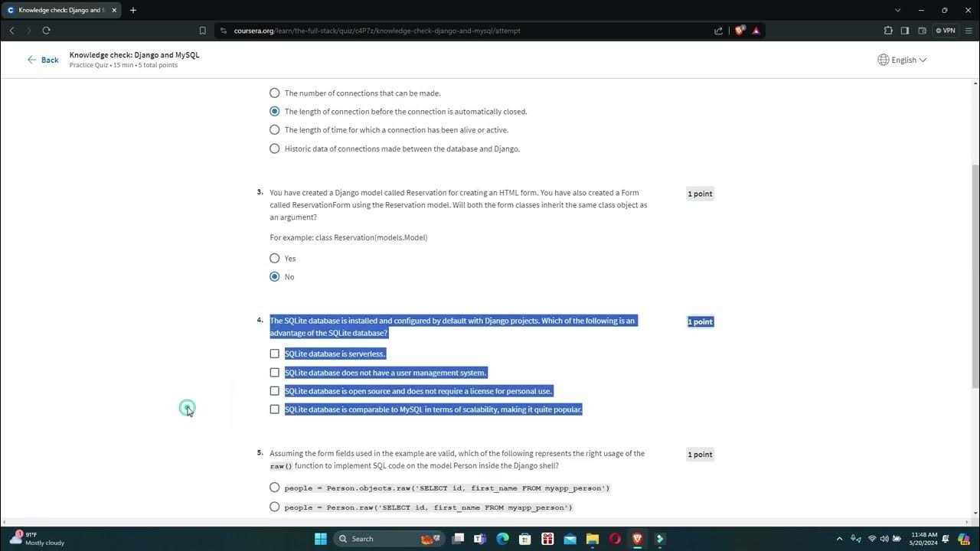This screenshot has width=980, height=551.
Task: Open the weather widget showing 91°F
Action: (38, 539)
